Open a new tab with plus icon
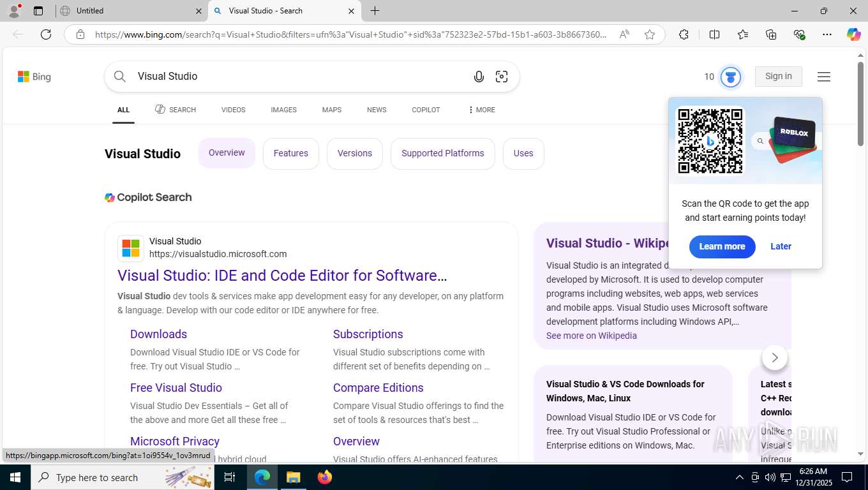Viewport: 868px width, 490px height. point(375,11)
